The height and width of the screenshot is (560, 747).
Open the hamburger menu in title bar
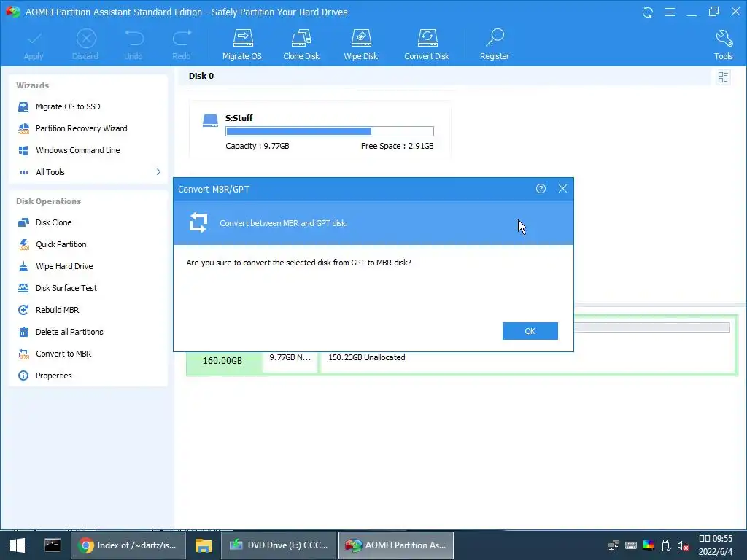[x=670, y=12]
